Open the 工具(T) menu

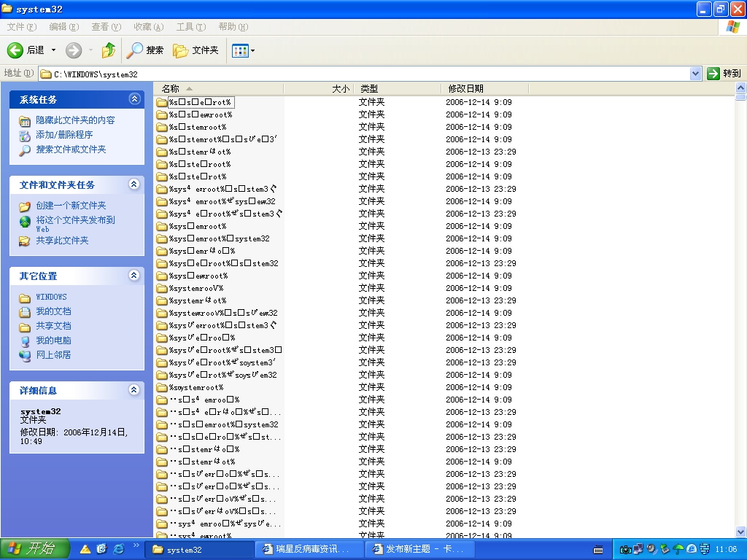click(190, 27)
